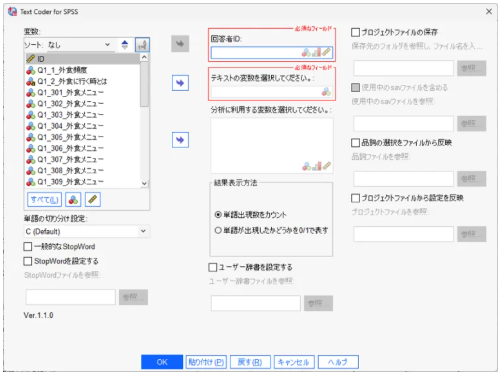
Task: Click 品詞 file path input field
Action: tap(404, 179)
